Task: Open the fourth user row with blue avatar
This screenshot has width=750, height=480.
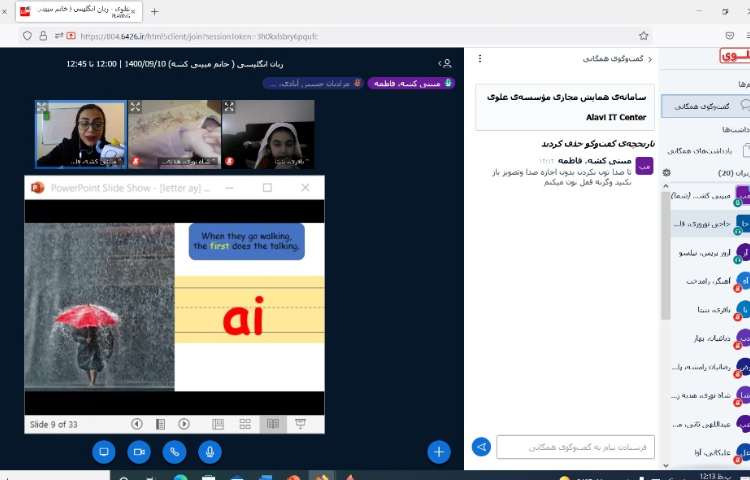Action: (710, 281)
